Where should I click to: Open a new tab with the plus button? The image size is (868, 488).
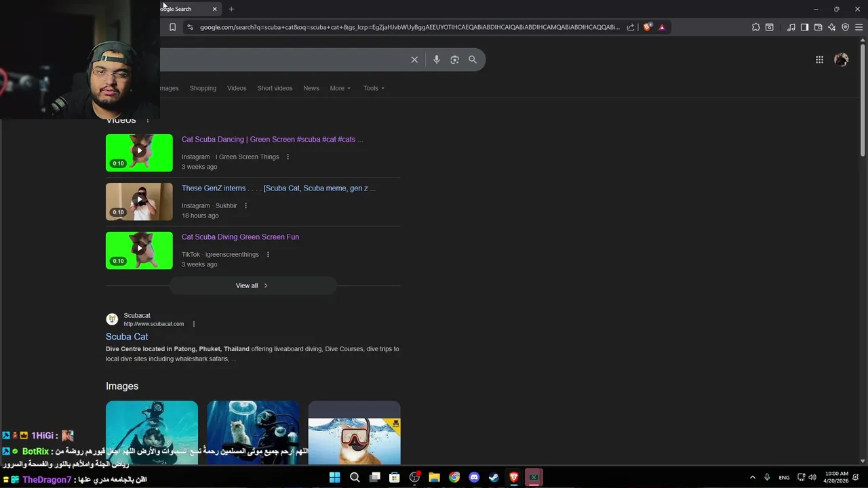pyautogui.click(x=231, y=9)
